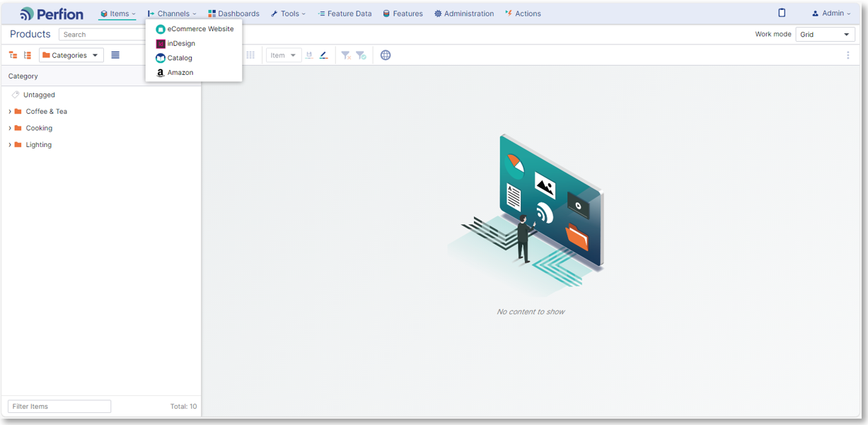Click the globe language icon
Screen dimensions: 868x425
click(x=386, y=55)
